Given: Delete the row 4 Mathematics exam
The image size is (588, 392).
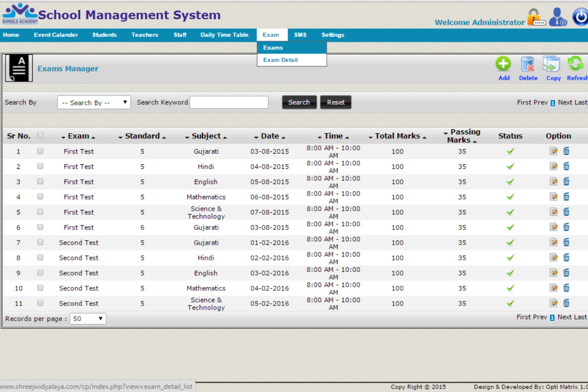Looking at the screenshot, I should pos(566,197).
